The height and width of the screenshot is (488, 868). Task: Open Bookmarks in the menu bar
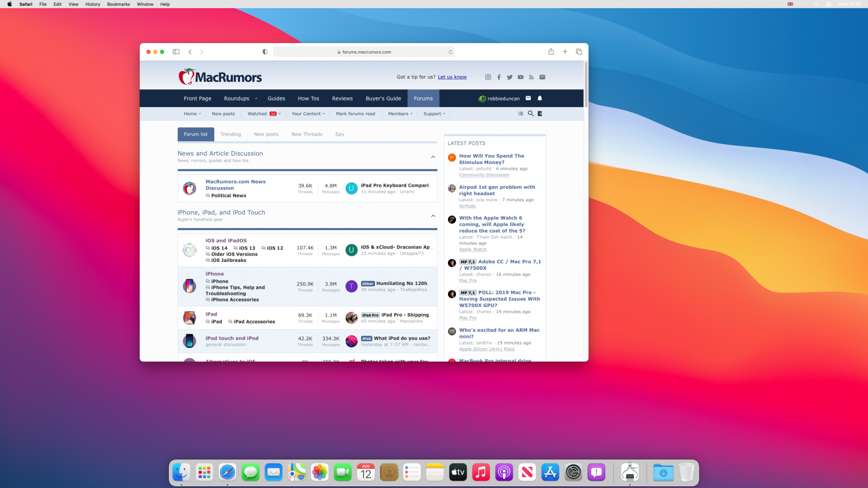point(118,4)
